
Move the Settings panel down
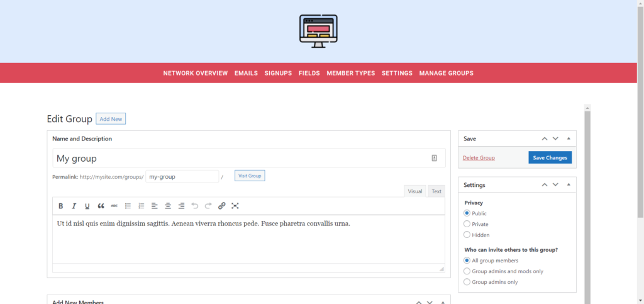(555, 185)
